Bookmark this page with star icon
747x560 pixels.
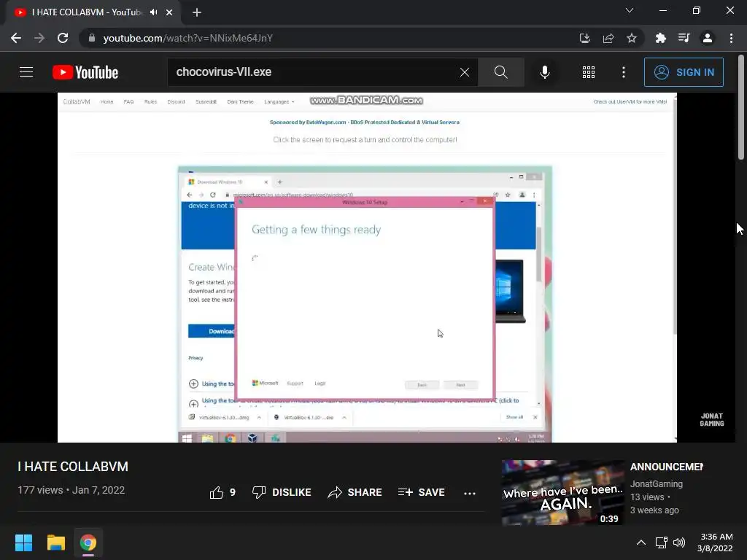[x=632, y=38]
